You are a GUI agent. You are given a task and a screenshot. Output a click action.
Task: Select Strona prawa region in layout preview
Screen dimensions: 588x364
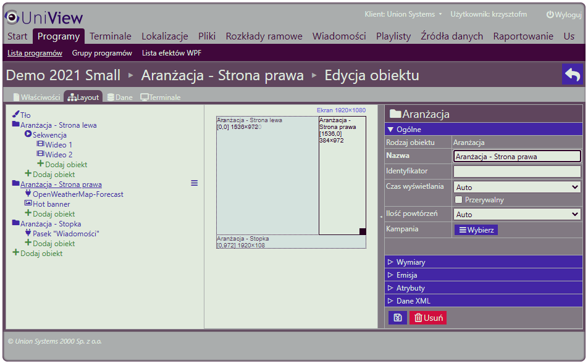[x=342, y=175]
